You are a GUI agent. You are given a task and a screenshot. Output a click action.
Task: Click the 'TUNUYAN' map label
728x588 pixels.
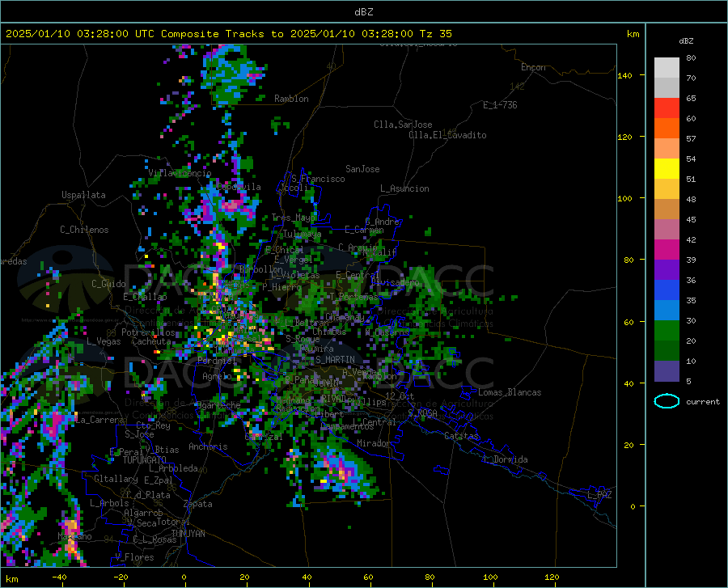click(x=188, y=534)
